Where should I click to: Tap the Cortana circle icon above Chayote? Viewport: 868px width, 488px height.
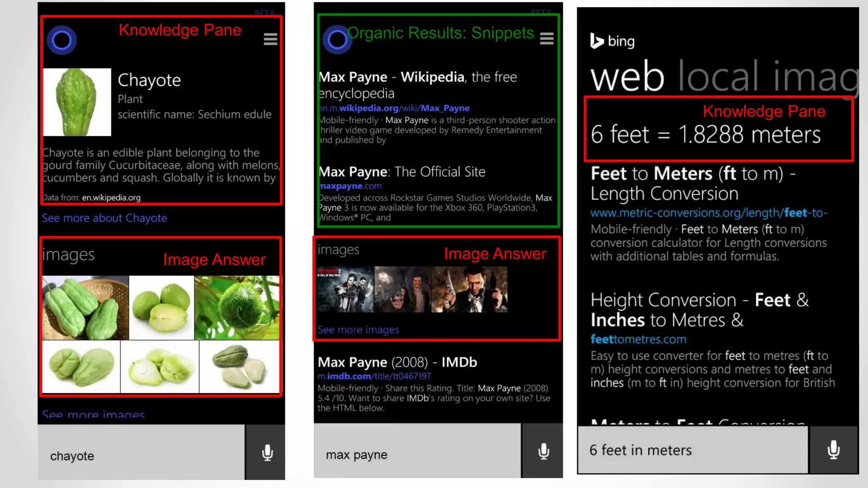[61, 40]
